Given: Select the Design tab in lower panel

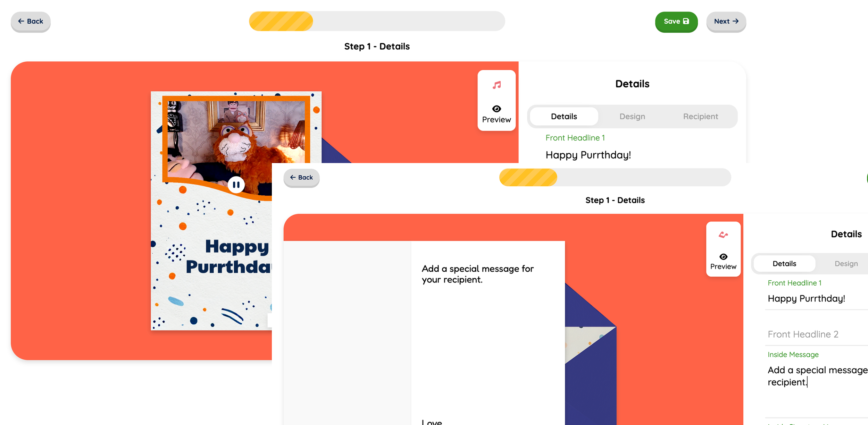Looking at the screenshot, I should pos(846,264).
